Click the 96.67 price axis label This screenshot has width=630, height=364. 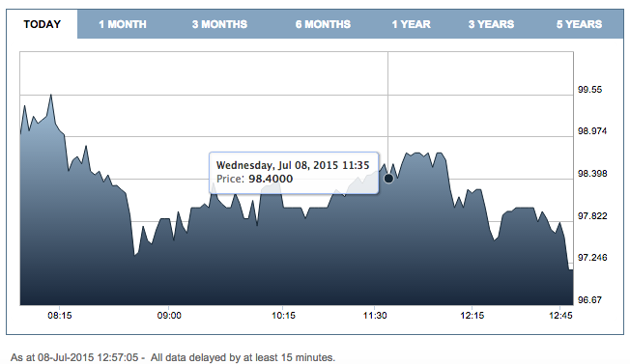pyautogui.click(x=589, y=299)
